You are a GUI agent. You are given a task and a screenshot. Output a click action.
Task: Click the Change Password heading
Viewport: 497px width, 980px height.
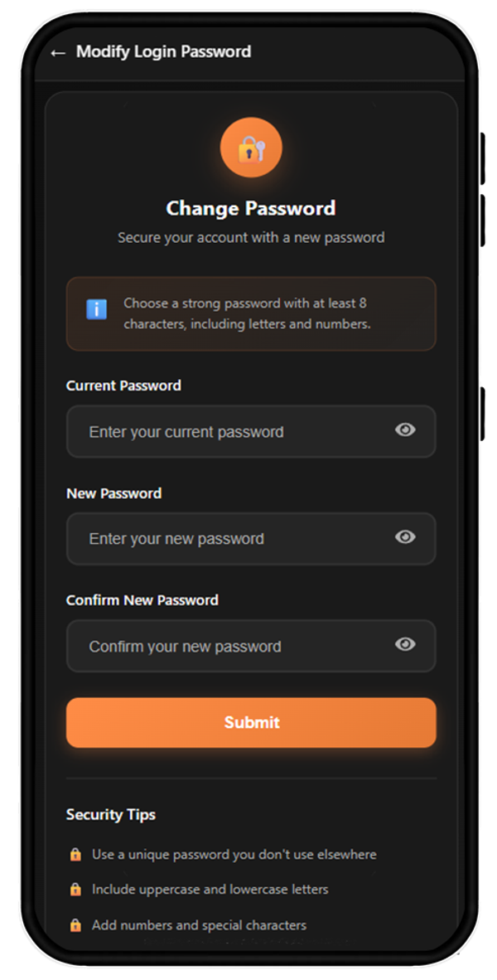pyautogui.click(x=251, y=208)
